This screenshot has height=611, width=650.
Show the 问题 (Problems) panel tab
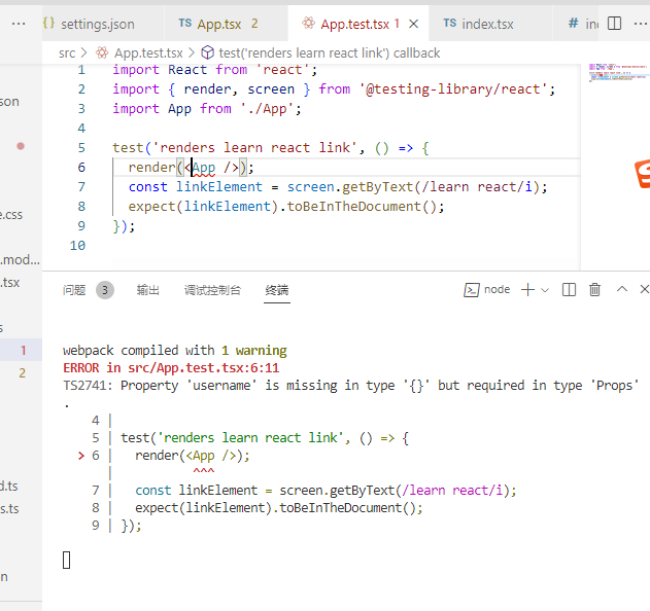[75, 290]
